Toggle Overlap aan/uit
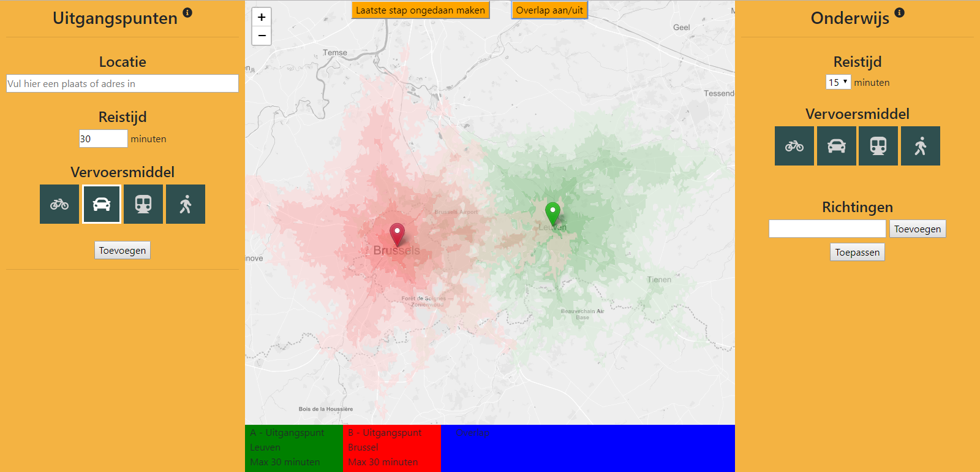The width and height of the screenshot is (980, 472). pyautogui.click(x=549, y=10)
